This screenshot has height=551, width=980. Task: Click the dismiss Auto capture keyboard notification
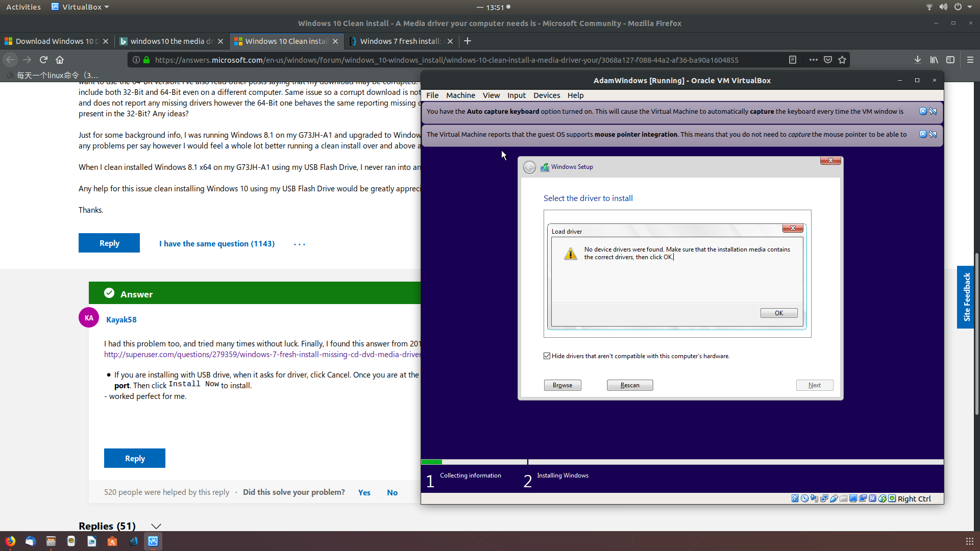point(923,111)
